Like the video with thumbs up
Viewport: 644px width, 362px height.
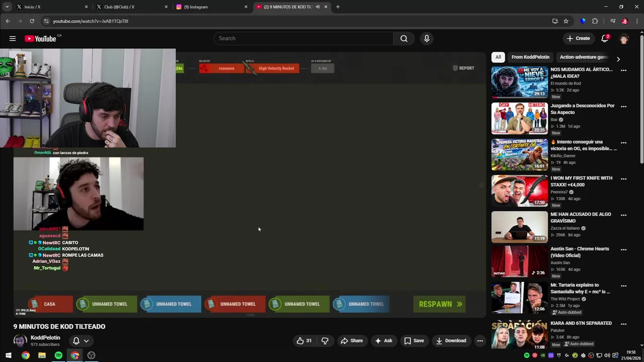(304, 340)
